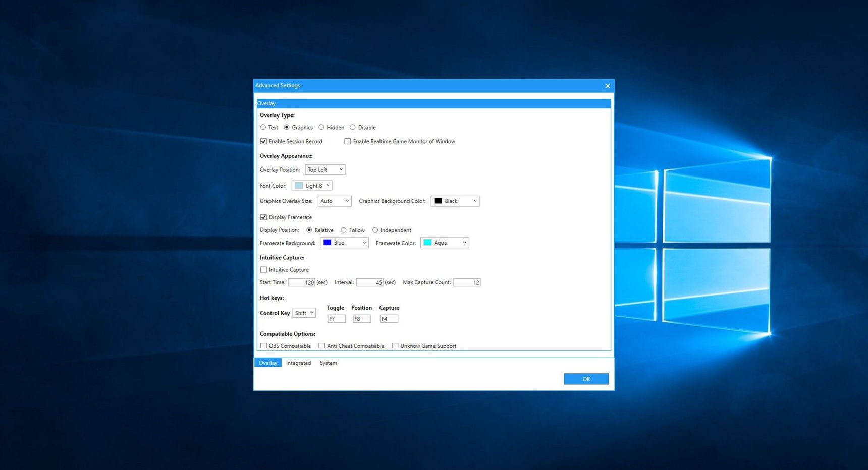
Task: Click the Position hotkey field F8
Action: [x=362, y=319]
